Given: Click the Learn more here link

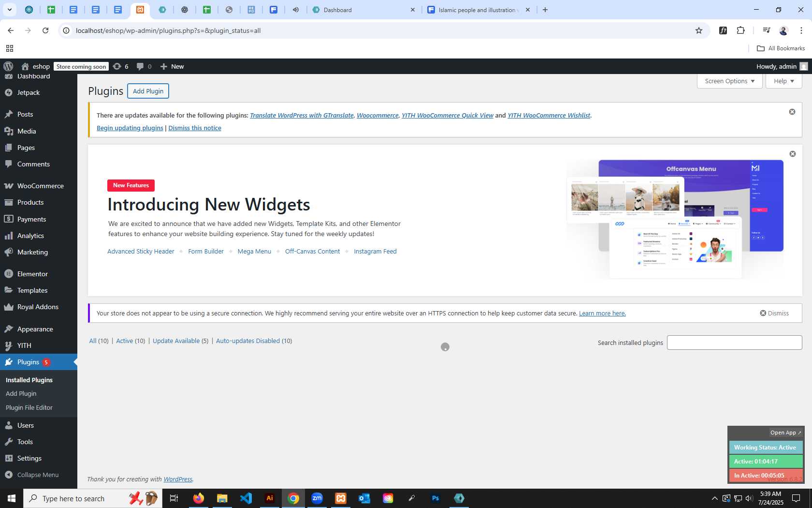Looking at the screenshot, I should 602,313.
